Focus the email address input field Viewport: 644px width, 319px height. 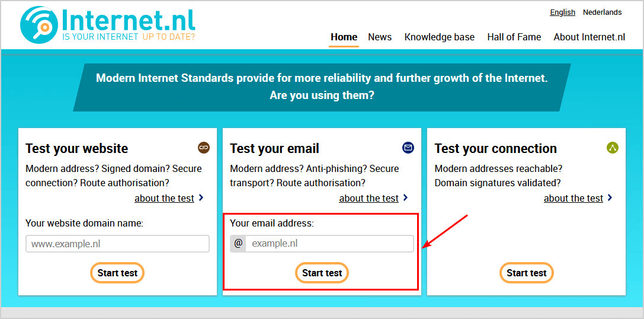(329, 244)
